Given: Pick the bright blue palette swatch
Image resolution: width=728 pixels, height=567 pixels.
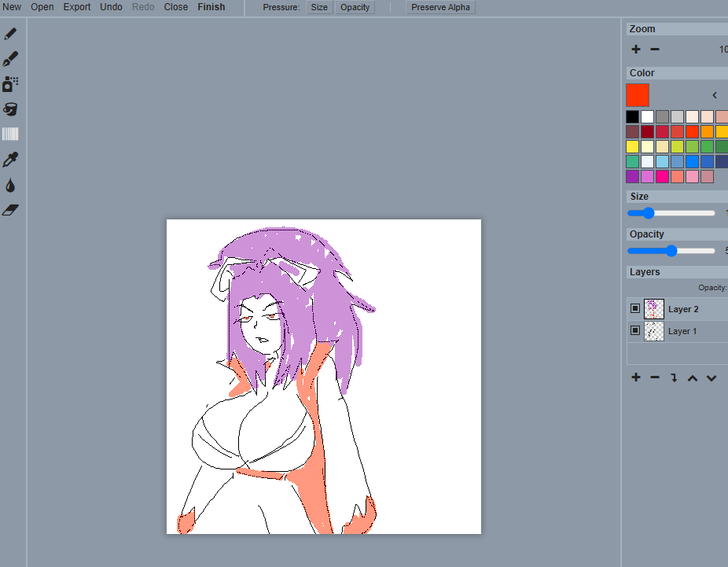Looking at the screenshot, I should point(692,161).
